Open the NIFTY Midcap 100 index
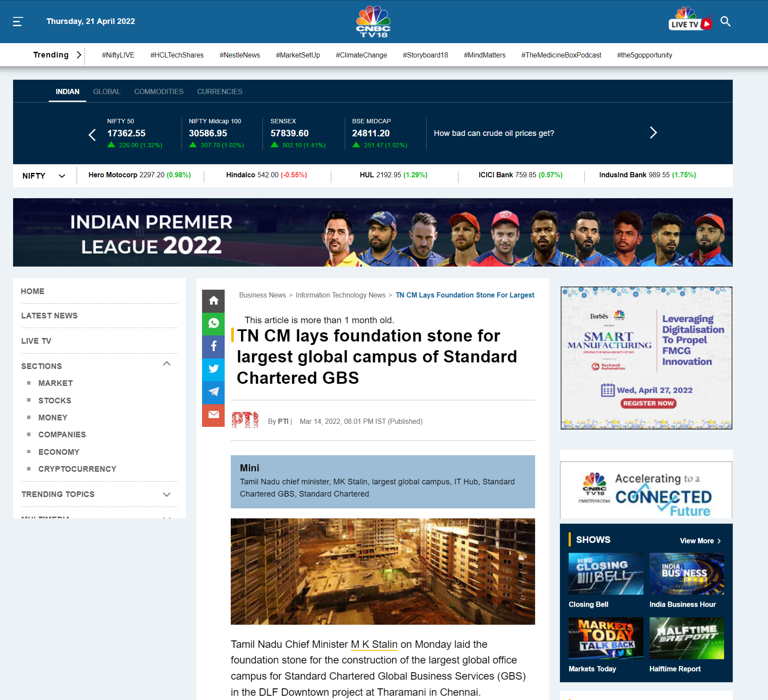768x700 pixels. (216, 133)
